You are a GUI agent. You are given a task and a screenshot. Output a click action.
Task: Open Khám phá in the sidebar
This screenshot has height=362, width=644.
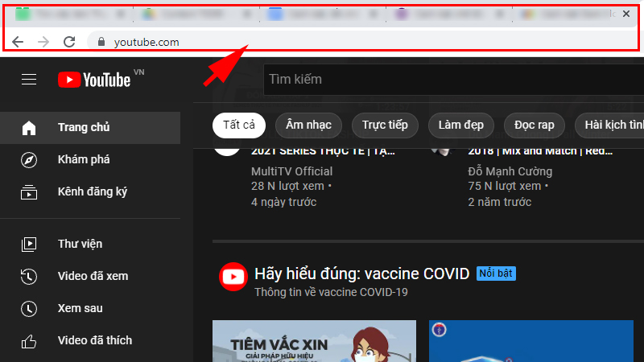tap(90, 159)
